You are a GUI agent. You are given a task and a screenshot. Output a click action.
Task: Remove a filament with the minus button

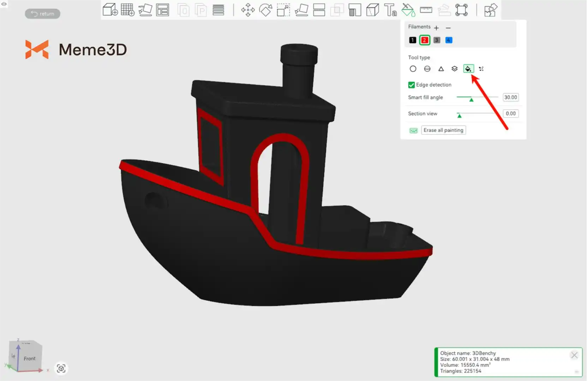[x=448, y=28]
